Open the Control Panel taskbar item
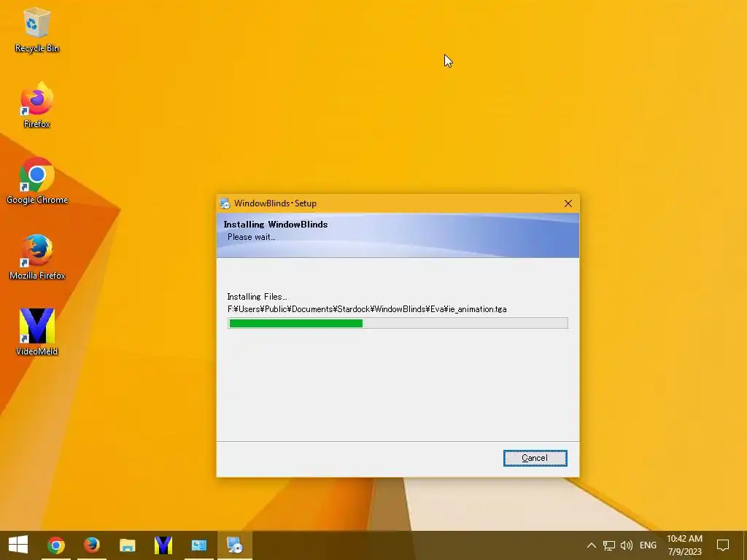The height and width of the screenshot is (560, 747). tap(198, 545)
